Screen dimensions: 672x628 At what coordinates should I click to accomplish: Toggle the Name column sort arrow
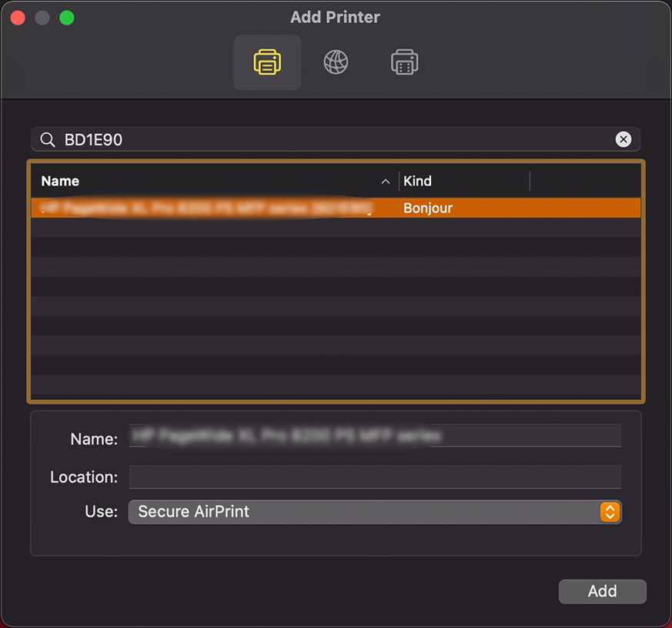(386, 182)
